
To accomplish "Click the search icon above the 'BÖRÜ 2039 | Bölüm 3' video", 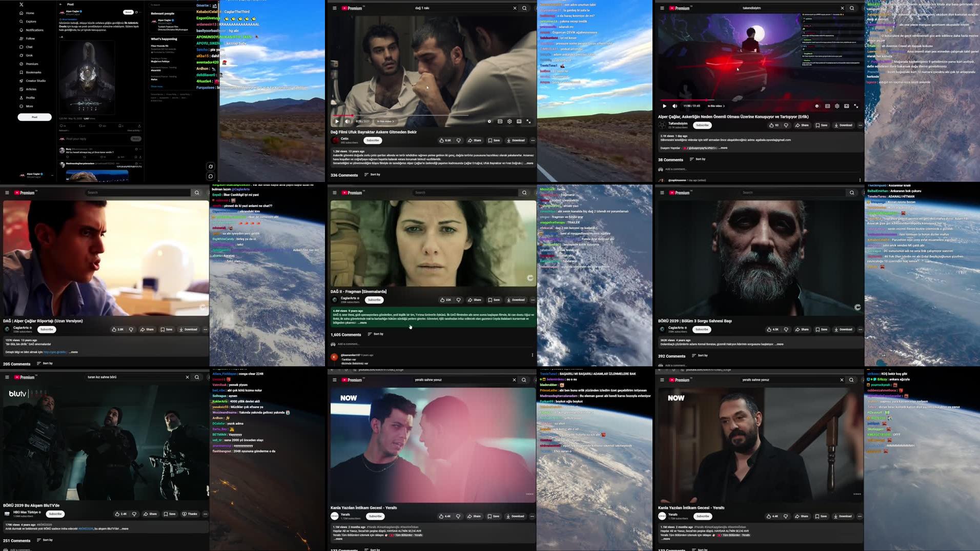I will [x=852, y=193].
